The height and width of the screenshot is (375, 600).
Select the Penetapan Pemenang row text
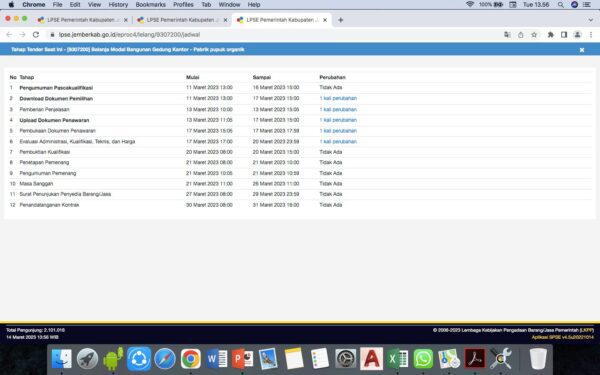(x=44, y=163)
